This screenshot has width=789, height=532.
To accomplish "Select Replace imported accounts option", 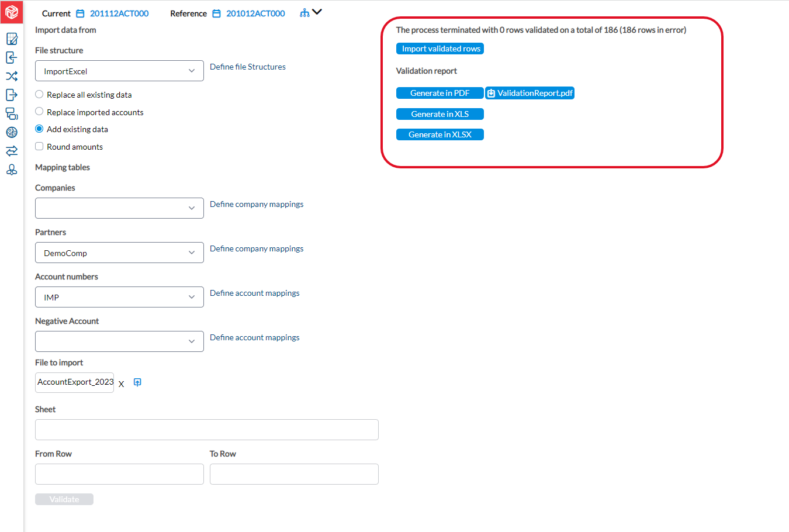I will (x=39, y=111).
